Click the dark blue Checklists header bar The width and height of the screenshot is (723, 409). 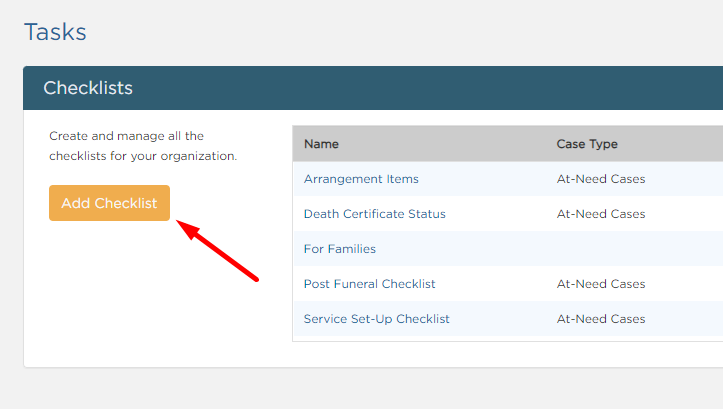point(373,88)
